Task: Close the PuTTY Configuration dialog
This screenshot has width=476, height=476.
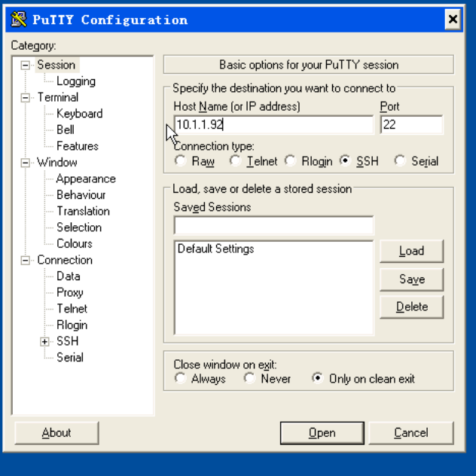Action: pos(453,20)
